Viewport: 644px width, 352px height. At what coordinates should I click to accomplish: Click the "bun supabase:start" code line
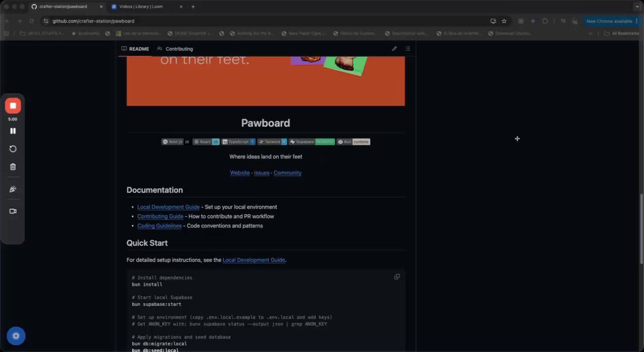156,304
